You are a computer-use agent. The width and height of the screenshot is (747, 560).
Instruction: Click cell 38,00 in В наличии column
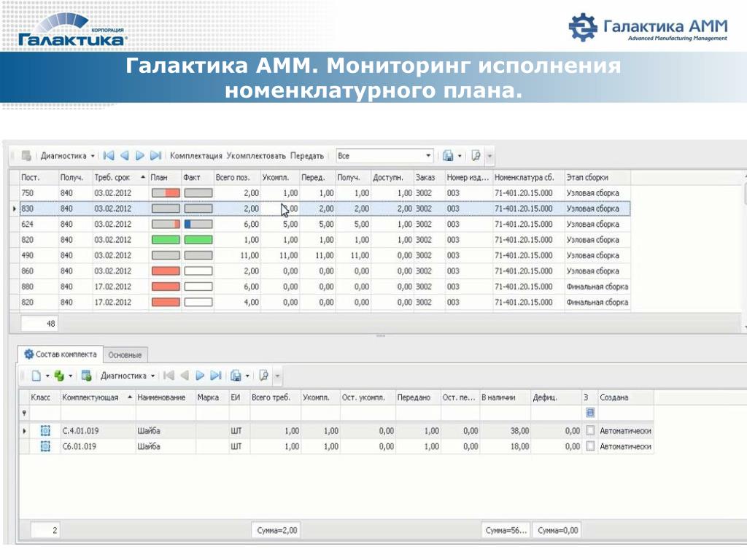click(505, 431)
